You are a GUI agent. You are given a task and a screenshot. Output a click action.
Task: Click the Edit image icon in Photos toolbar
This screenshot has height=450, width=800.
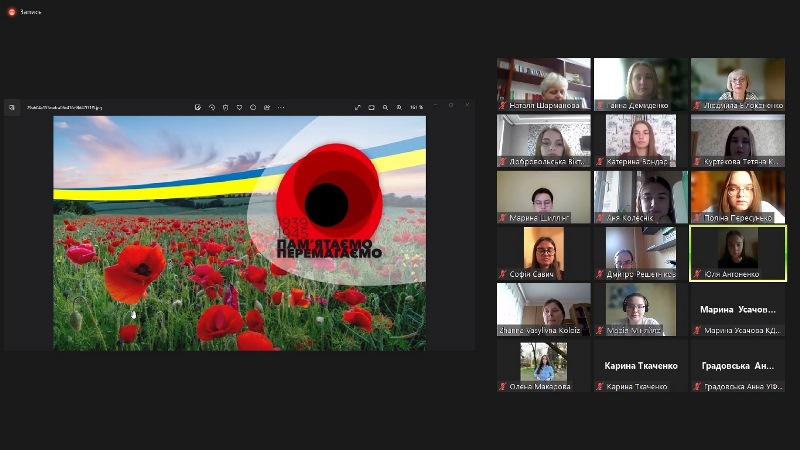point(197,107)
